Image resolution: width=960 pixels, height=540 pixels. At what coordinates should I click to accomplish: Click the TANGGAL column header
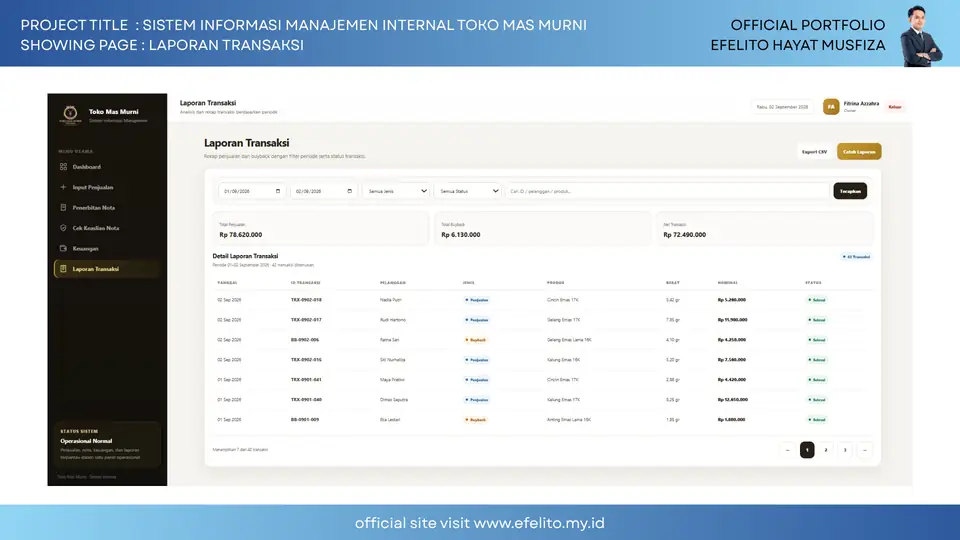click(227, 283)
